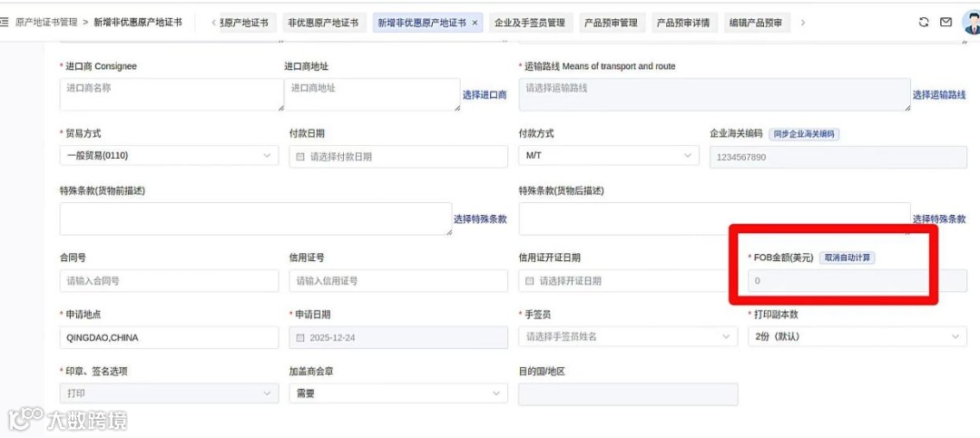
Task: Switch to 非优惠原产地证书 tab
Action: click(323, 23)
